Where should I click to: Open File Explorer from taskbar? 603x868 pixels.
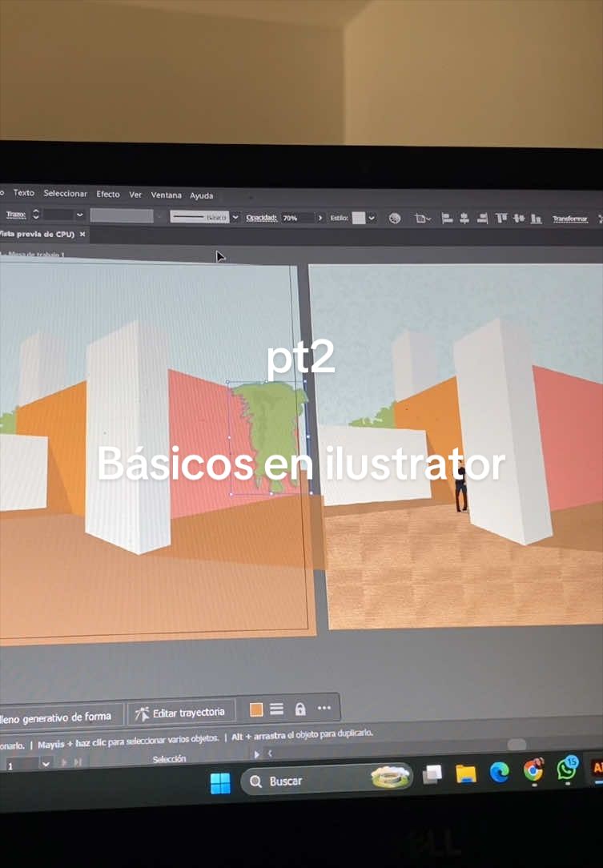pos(466,774)
